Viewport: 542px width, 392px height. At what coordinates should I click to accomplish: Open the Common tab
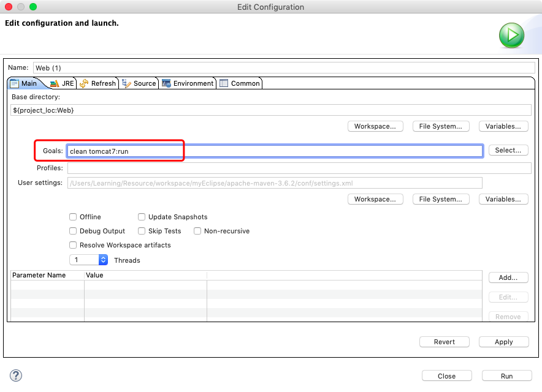pos(240,83)
